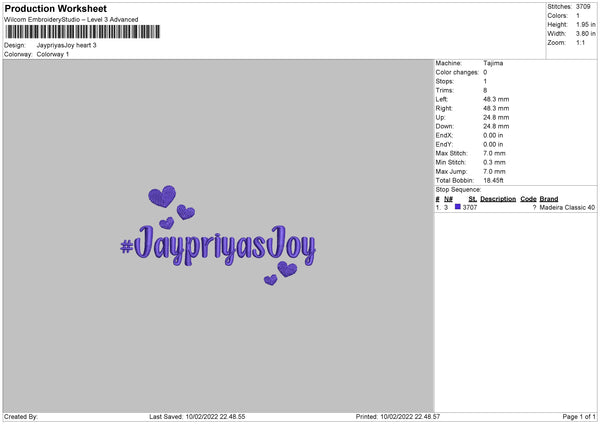Screen dimensions: 600x424
Task: Click the Max Stitch 7.0 mm value
Action: pos(494,153)
